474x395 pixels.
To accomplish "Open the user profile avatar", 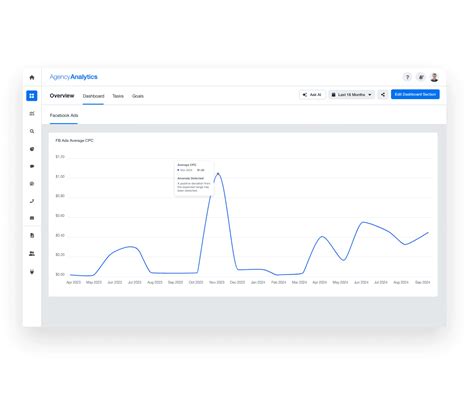I will pos(434,77).
